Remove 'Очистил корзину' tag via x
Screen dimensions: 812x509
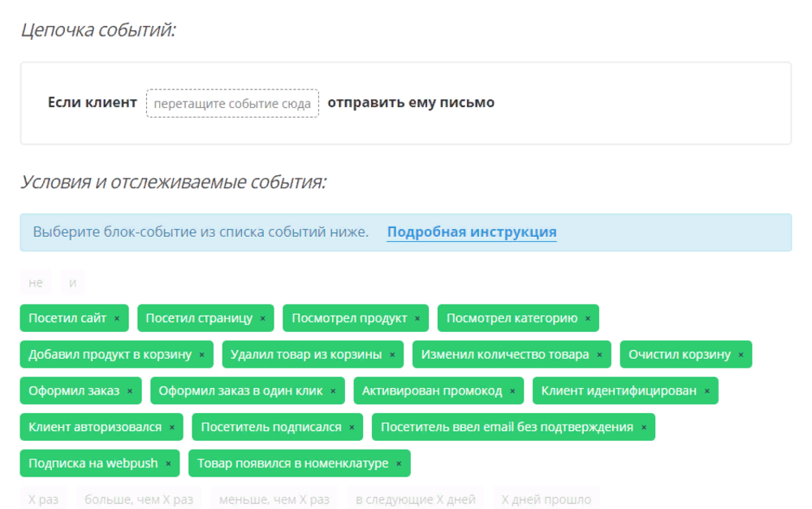pyautogui.click(x=741, y=355)
